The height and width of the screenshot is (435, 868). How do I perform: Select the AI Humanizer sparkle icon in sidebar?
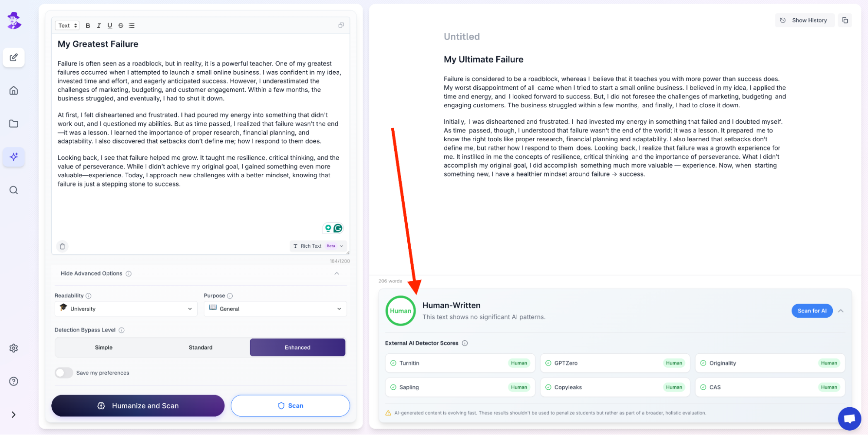(x=13, y=157)
